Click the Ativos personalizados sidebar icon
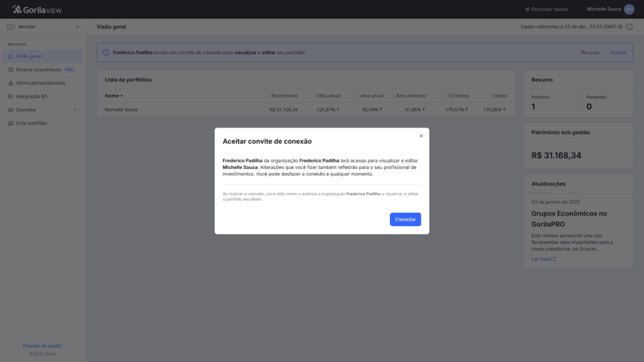This screenshot has width=644, height=362. click(11, 83)
